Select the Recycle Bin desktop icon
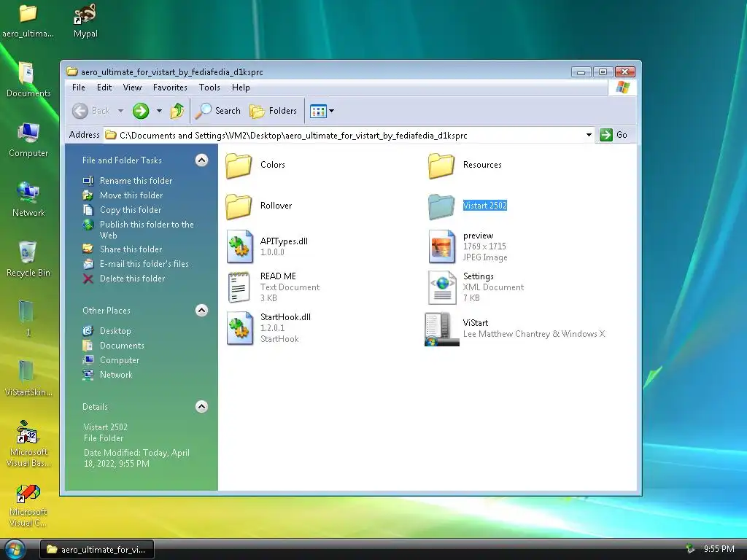 [28, 260]
